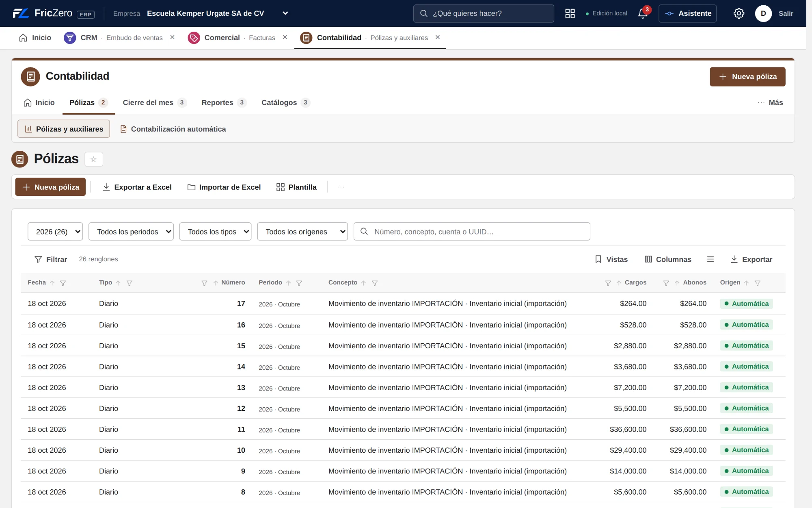Switch to Cierre del mes tab
This screenshot has height=508, width=812.
click(x=154, y=102)
